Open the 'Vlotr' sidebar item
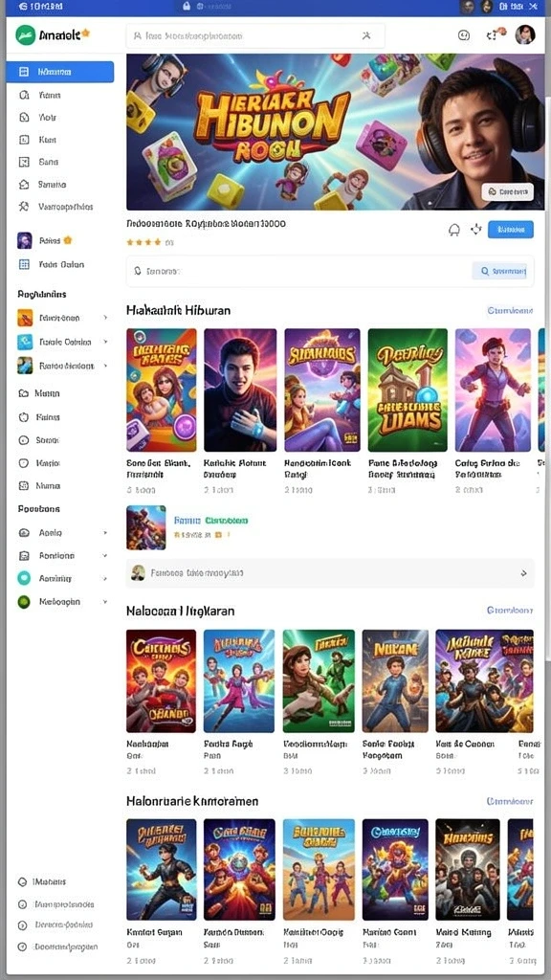This screenshot has height=980, width=551. click(47, 118)
